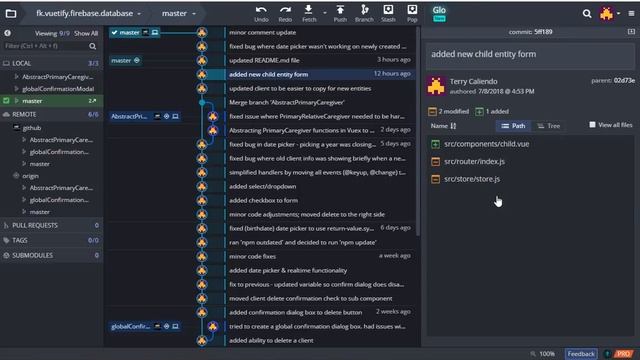The height and width of the screenshot is (360, 640).
Task: Toggle View all files checkbox
Action: [592, 125]
